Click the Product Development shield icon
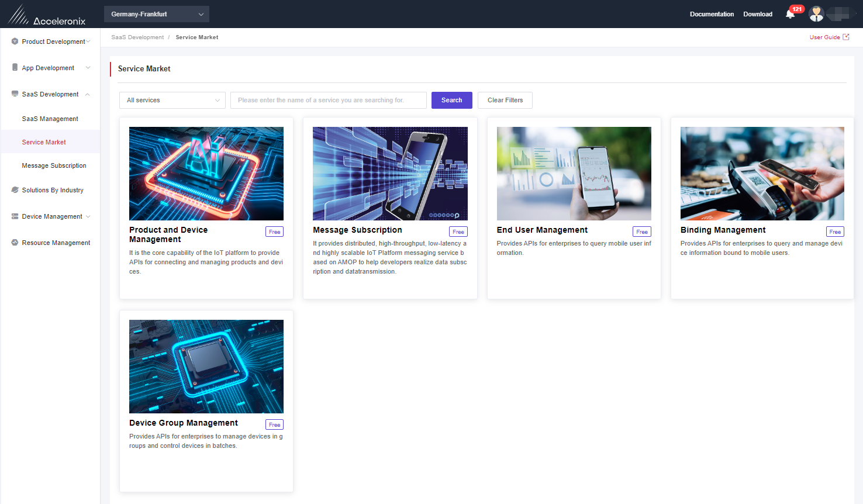Viewport: 863px width, 504px height. pyautogui.click(x=15, y=42)
